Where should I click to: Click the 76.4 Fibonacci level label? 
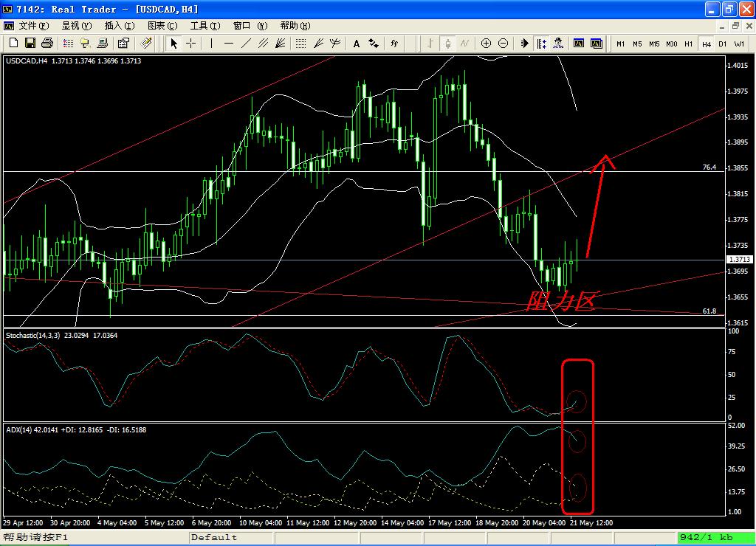709,167
